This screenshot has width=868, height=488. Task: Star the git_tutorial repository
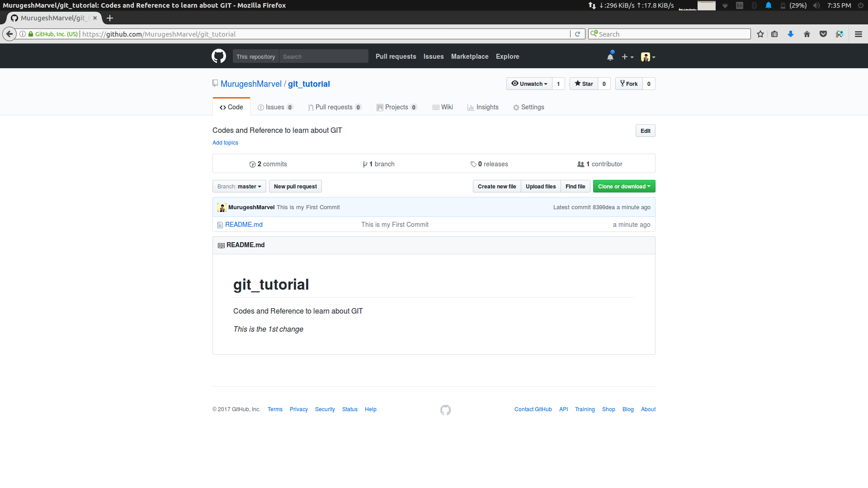coord(584,84)
